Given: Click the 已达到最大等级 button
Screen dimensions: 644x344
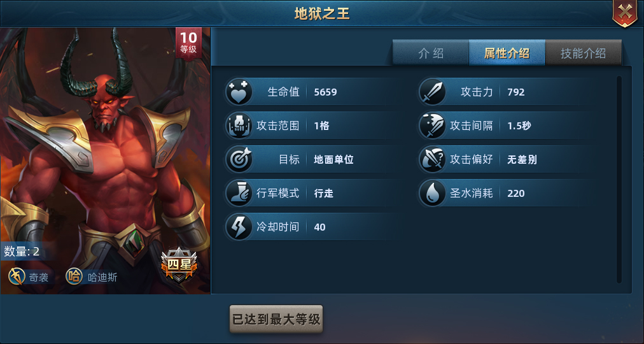Looking at the screenshot, I should point(276,319).
